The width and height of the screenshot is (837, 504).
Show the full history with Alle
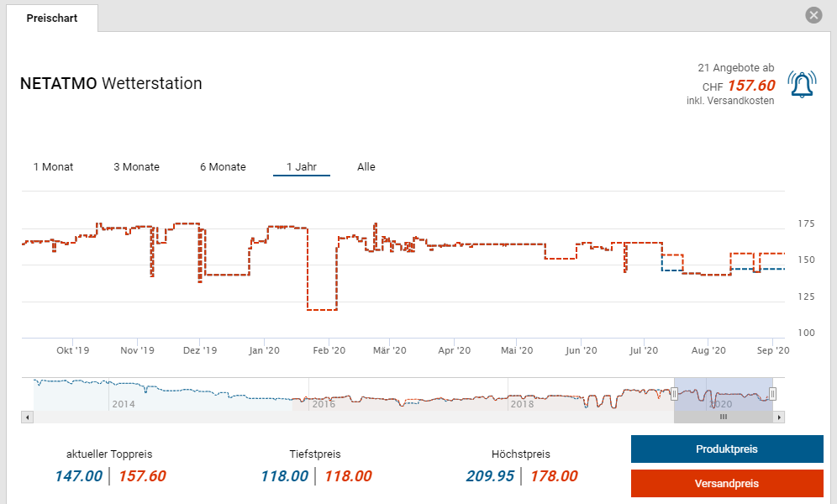366,167
